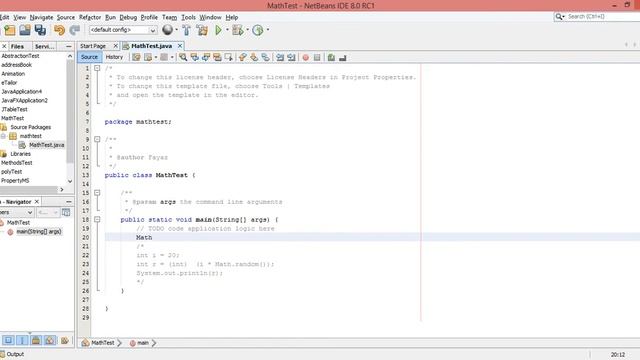The height and width of the screenshot is (360, 640).
Task: Collapse the license comment fold at line 1
Action: point(97,68)
